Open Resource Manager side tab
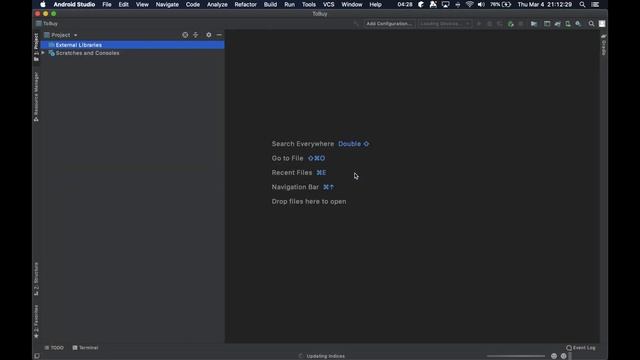 point(36,97)
